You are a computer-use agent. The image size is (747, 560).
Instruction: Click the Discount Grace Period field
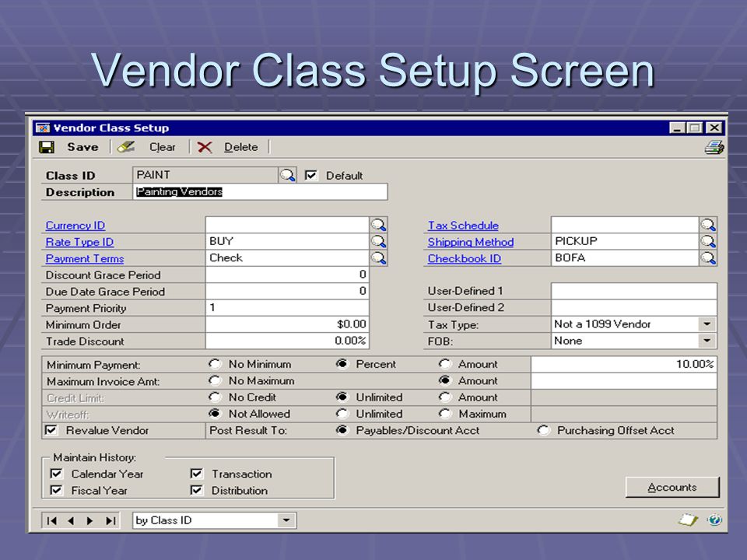(287, 275)
